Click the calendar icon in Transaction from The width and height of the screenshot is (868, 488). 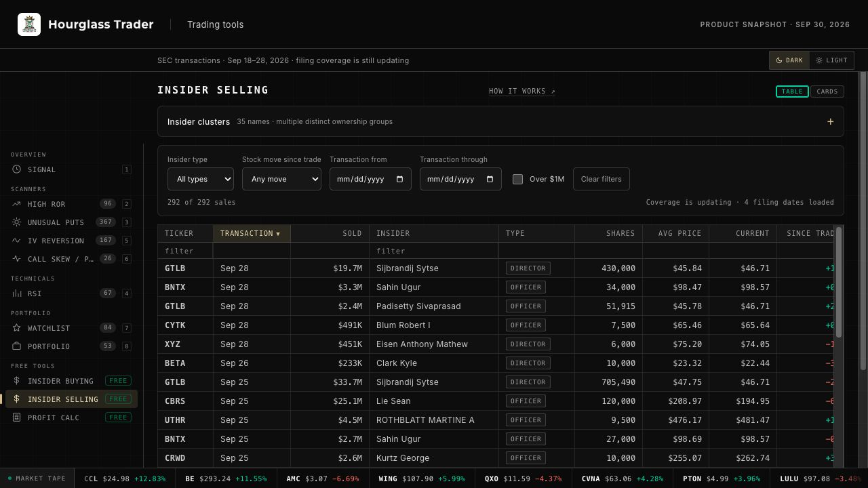[x=399, y=179]
